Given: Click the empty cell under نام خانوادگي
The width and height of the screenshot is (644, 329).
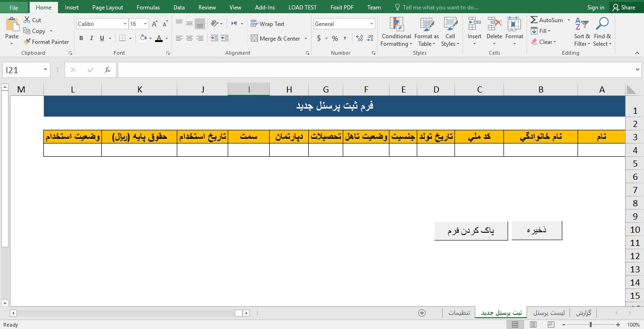Looking at the screenshot, I should pyautogui.click(x=540, y=150).
